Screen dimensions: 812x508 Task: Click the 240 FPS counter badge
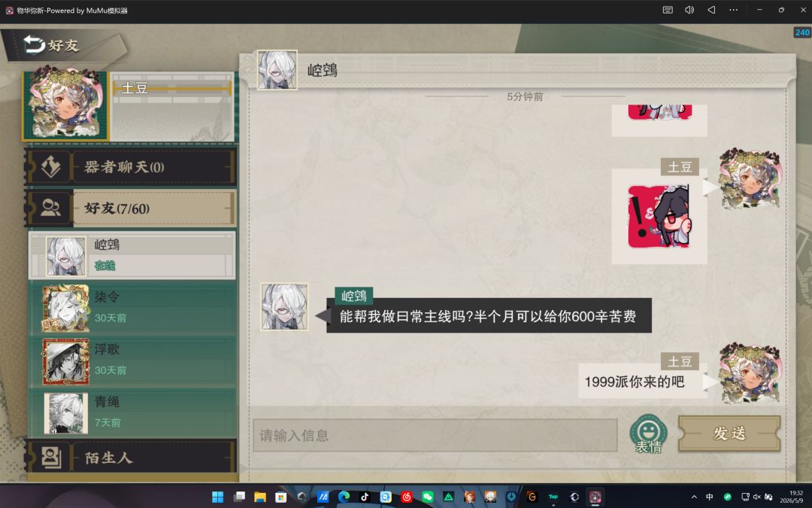[802, 32]
